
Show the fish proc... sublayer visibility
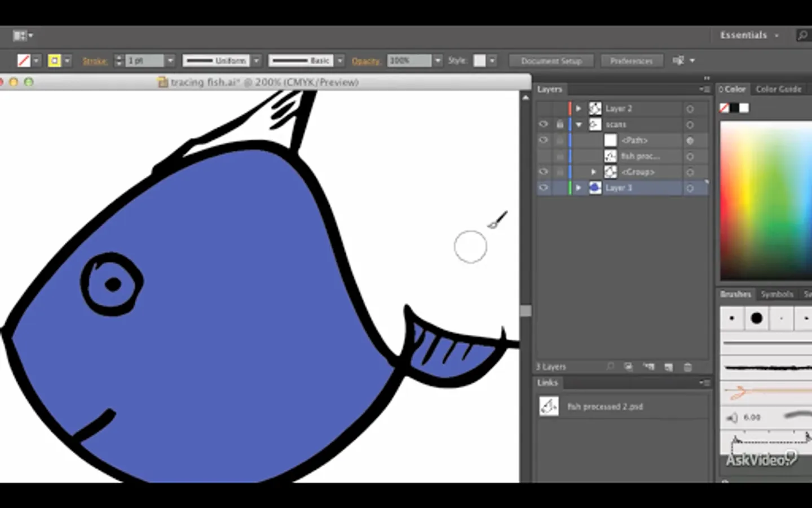point(544,156)
